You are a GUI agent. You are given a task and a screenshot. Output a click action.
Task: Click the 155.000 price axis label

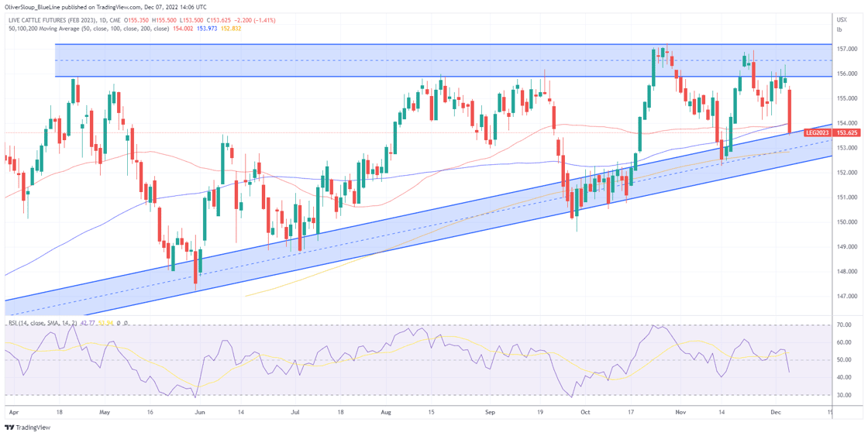(846, 98)
